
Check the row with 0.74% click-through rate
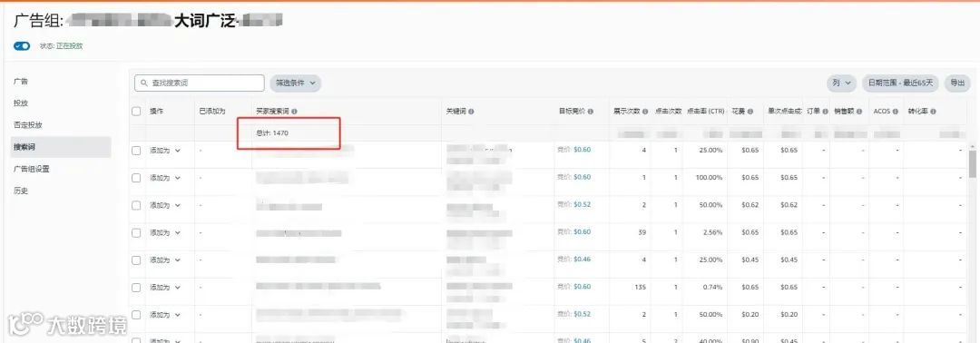[136, 288]
